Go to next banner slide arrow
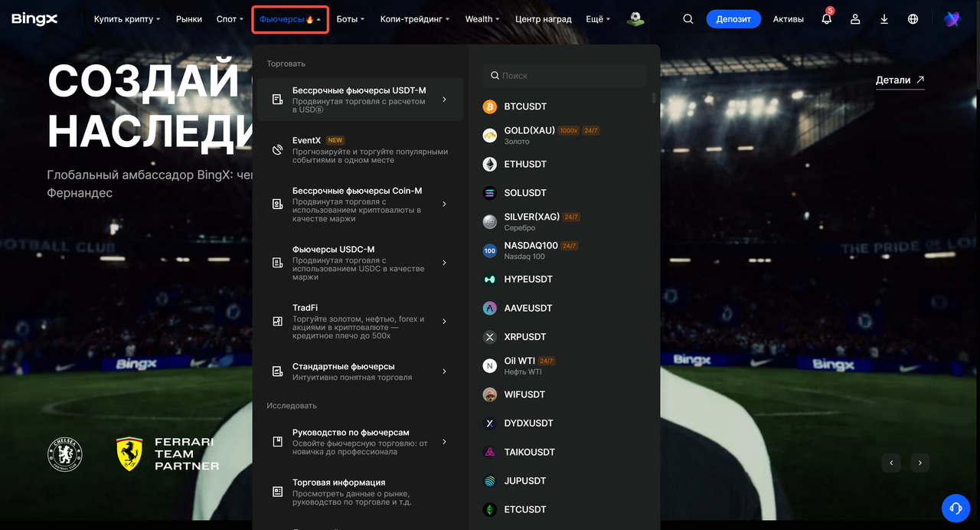The width and height of the screenshot is (980, 530). coord(920,463)
